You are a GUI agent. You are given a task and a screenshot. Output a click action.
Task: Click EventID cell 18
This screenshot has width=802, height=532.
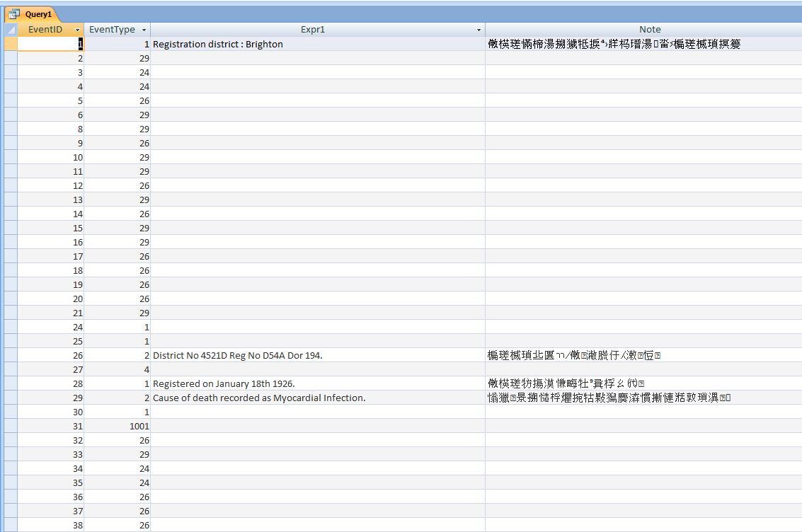tap(51, 270)
